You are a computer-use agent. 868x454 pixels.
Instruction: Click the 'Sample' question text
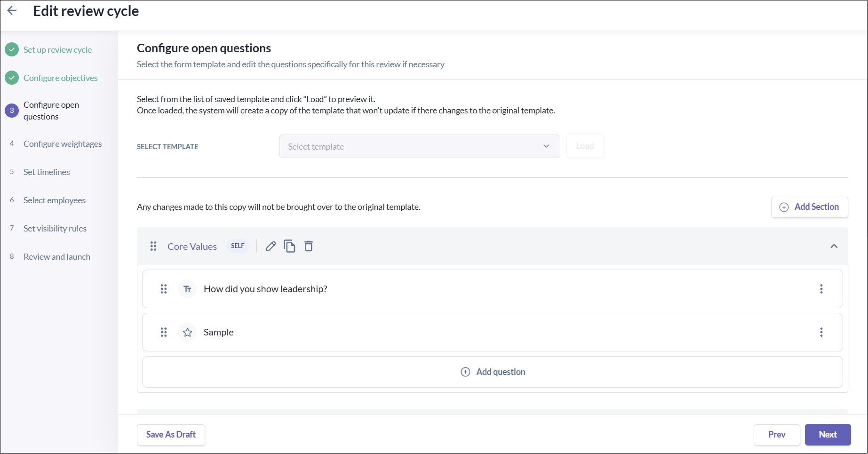218,332
